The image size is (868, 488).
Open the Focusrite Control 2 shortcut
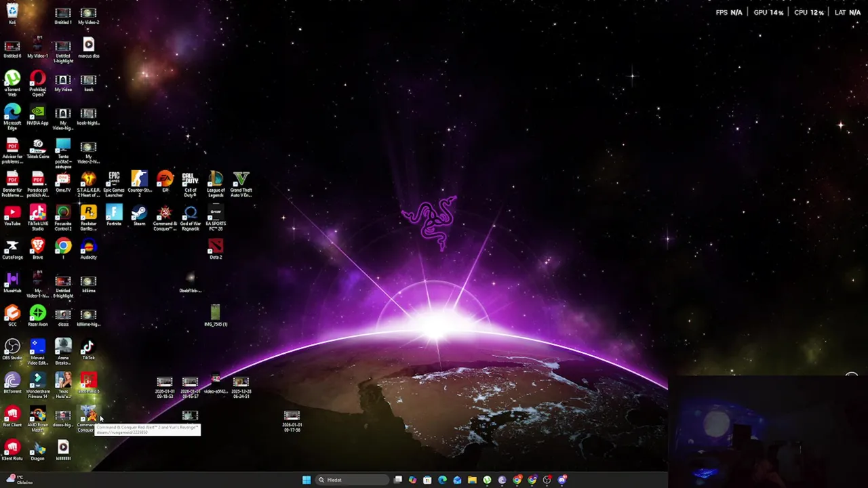(63, 218)
